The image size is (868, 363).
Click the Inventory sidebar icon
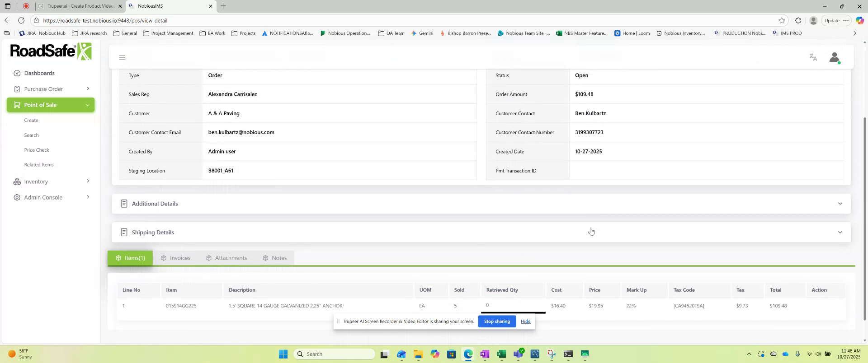[17, 181]
